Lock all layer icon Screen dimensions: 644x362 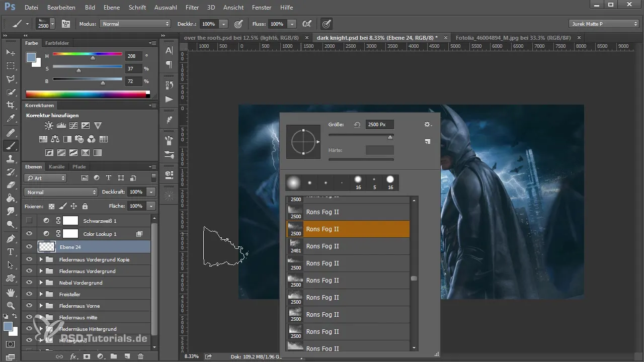coord(85,206)
